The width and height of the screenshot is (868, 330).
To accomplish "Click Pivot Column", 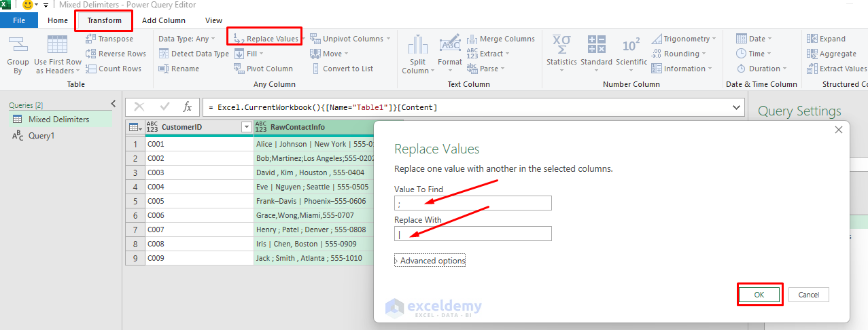I will [264, 69].
